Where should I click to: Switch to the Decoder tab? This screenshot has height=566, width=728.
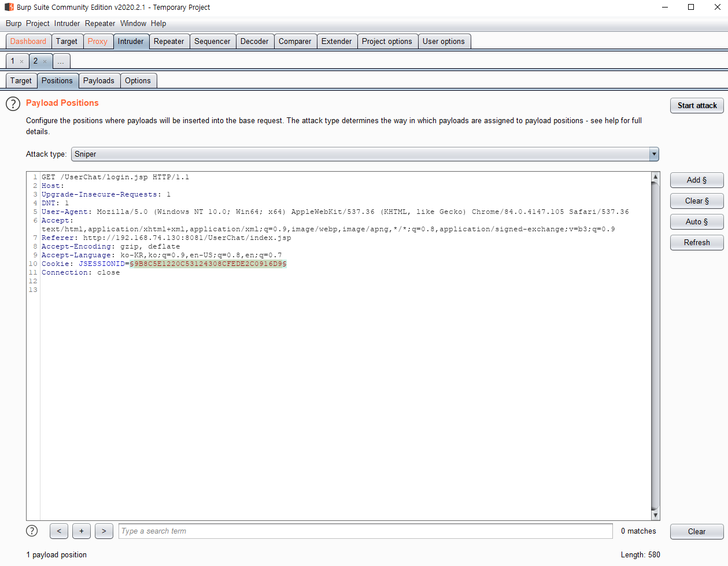(254, 42)
